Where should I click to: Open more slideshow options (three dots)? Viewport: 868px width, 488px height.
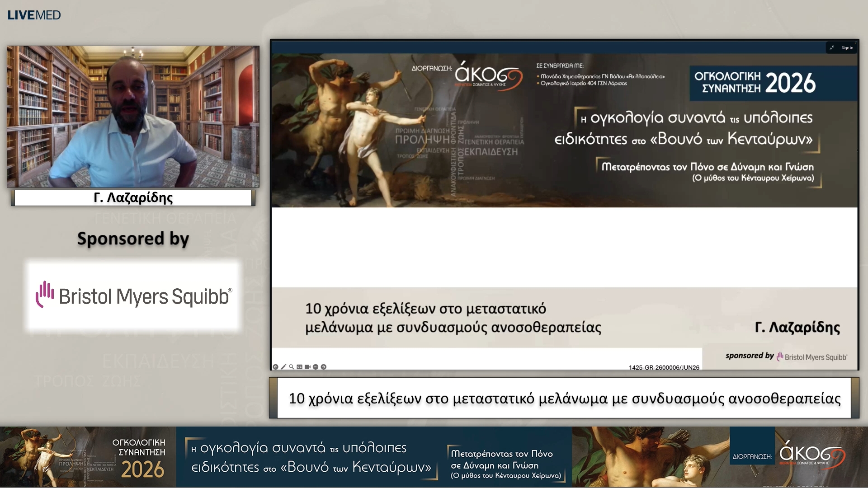point(316,367)
